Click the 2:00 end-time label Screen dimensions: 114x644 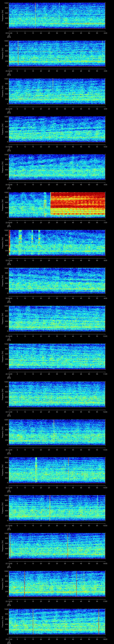click(105, 33)
